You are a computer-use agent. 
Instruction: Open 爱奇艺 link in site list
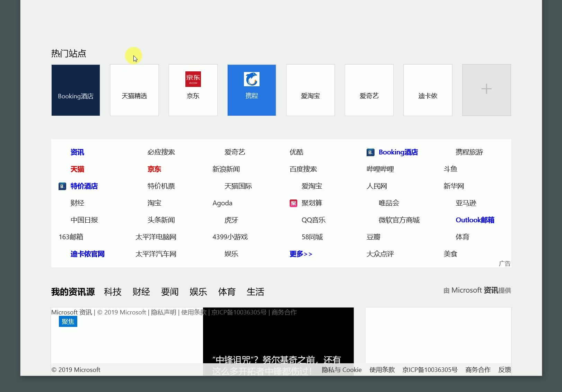235,152
